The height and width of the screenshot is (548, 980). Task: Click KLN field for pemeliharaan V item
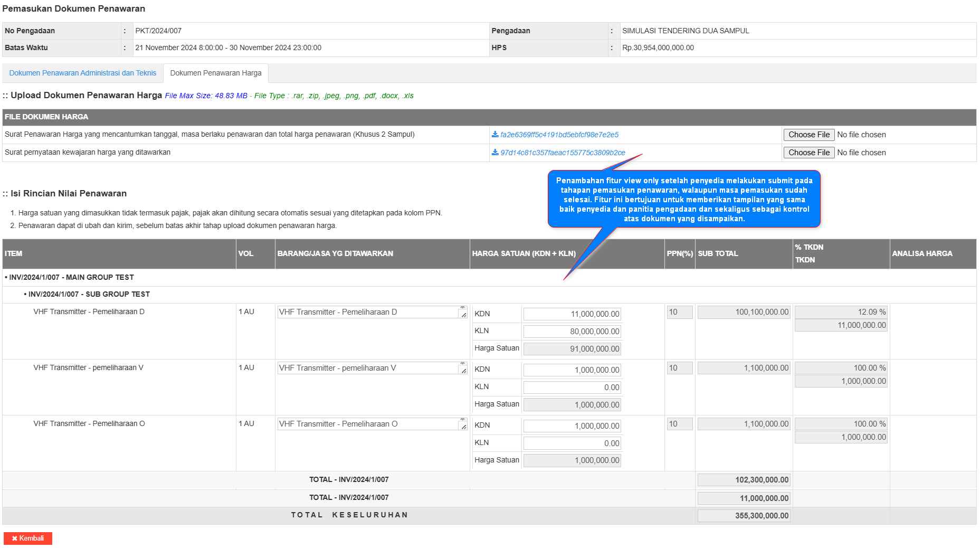click(572, 388)
